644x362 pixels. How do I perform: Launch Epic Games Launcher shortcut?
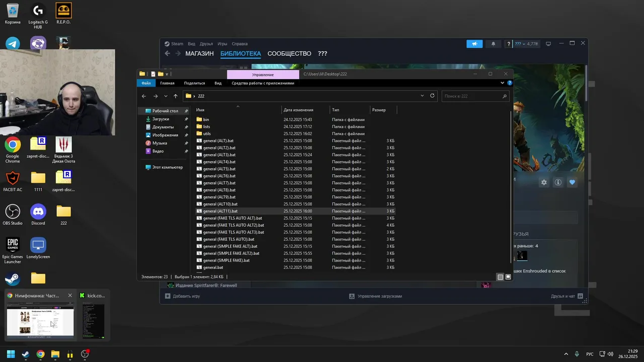click(13, 251)
